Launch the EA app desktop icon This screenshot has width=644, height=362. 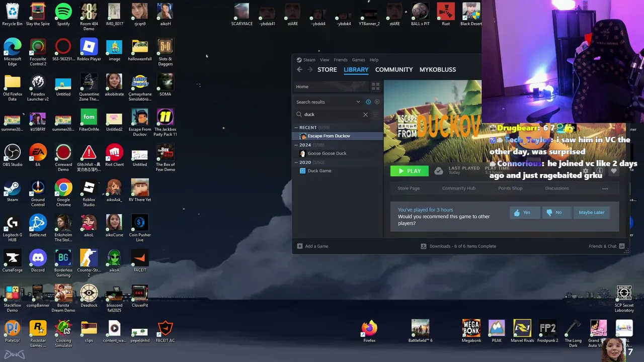click(x=38, y=155)
